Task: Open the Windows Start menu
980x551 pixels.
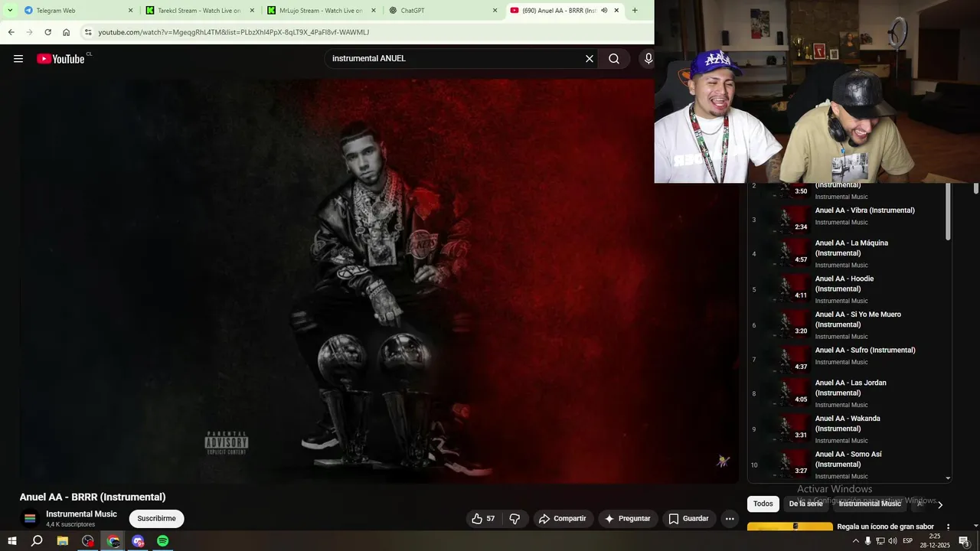Action: 12,541
